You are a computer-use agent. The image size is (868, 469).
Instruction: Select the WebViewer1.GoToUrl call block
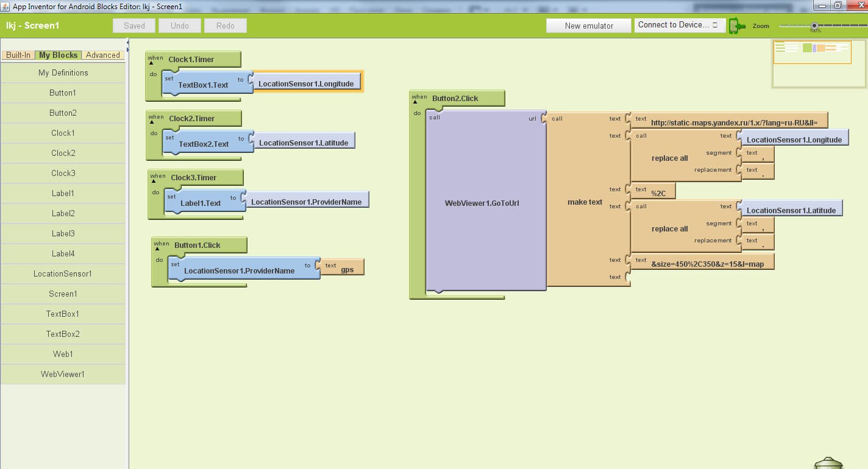486,202
